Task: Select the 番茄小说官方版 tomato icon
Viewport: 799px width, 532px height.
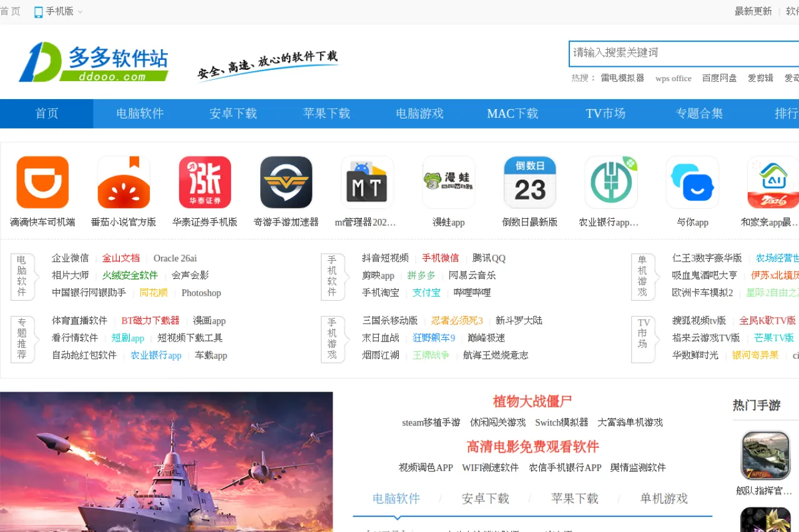Action: (x=123, y=182)
